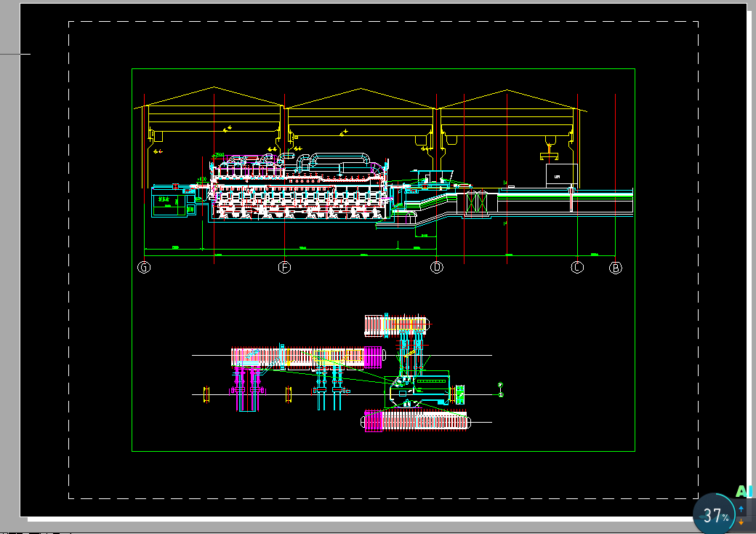The height and width of the screenshot is (534, 756).
Task: Select the axis bubble labeled F
Action: [x=284, y=267]
